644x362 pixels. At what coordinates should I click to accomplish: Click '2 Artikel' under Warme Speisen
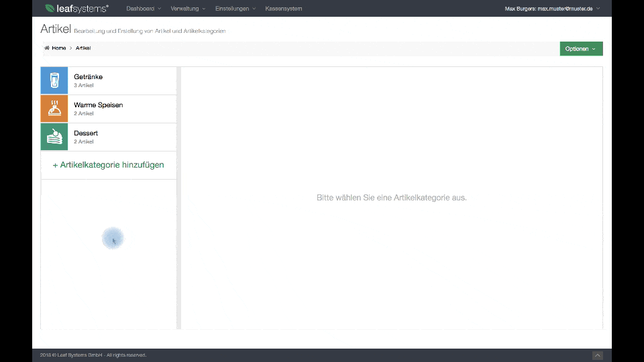[x=84, y=113]
